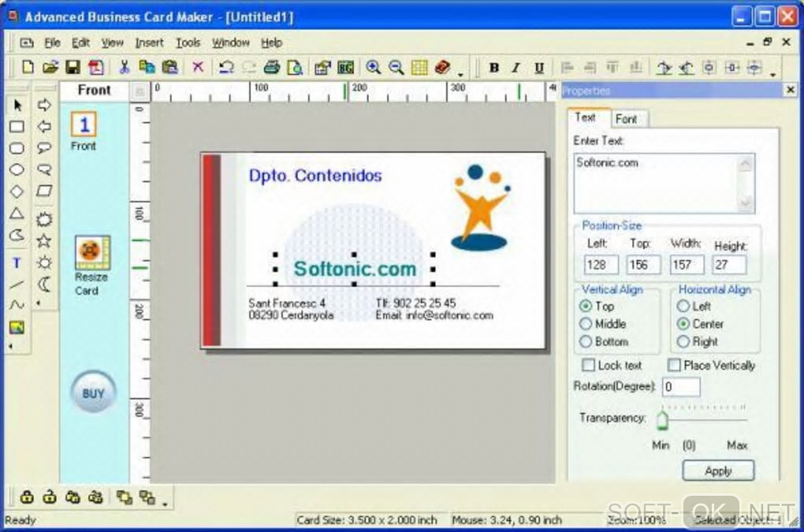Select Right horizontal alignment
804x532 pixels.
tap(683, 341)
